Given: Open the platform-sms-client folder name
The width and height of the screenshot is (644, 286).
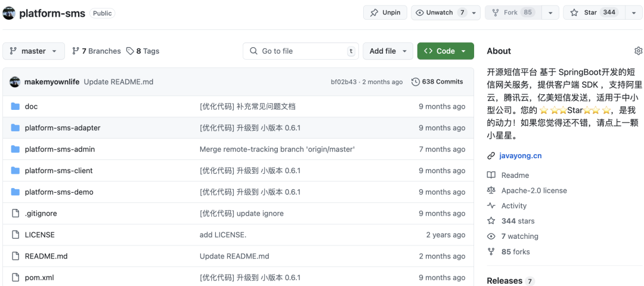Looking at the screenshot, I should (x=58, y=171).
